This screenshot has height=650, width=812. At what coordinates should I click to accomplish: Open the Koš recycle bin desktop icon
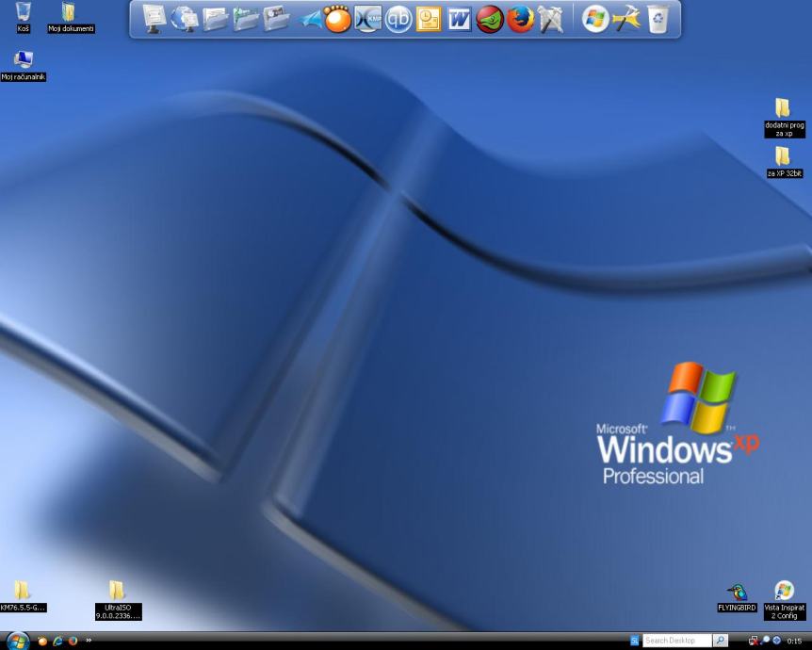24,17
